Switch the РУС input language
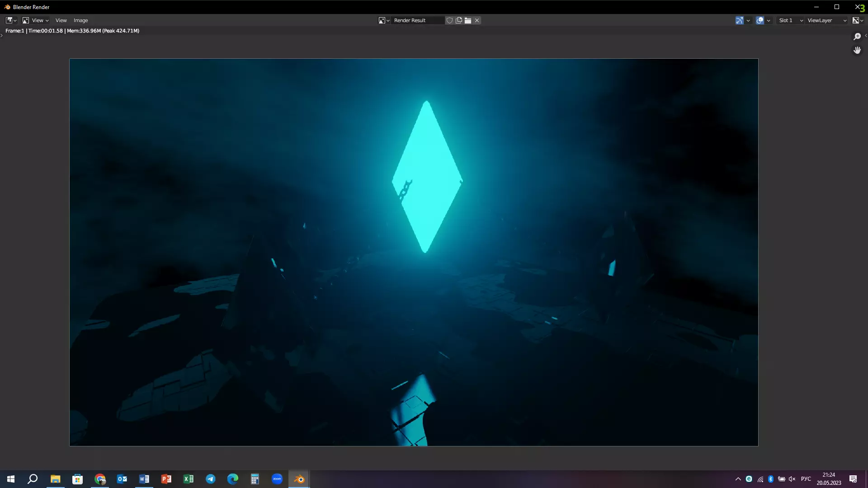 click(x=806, y=479)
